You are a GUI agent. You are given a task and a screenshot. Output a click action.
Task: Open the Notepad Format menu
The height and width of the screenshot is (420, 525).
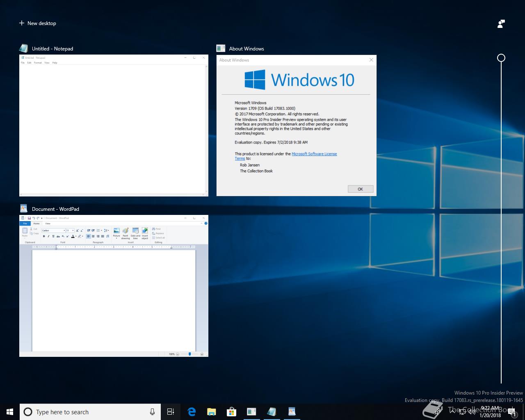[38, 63]
